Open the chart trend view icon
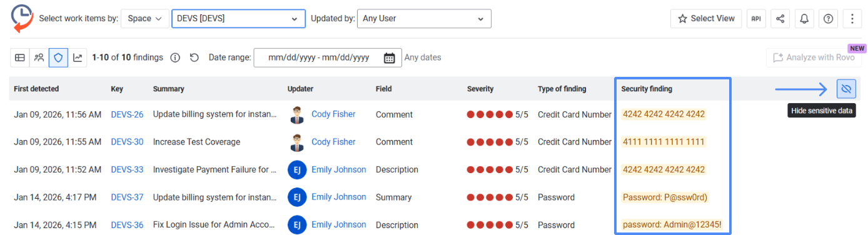This screenshot has width=868, height=235. tap(78, 57)
